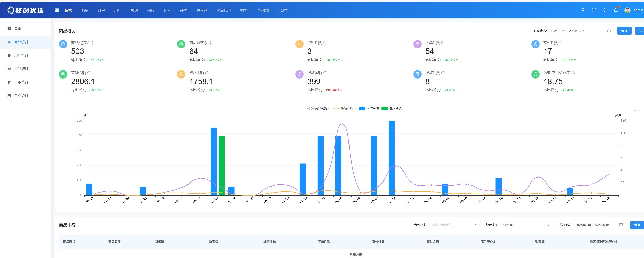Viewport: 644px width, 258px height.
Task: Open 订单统计 in the sidebar
Action: pos(21,82)
